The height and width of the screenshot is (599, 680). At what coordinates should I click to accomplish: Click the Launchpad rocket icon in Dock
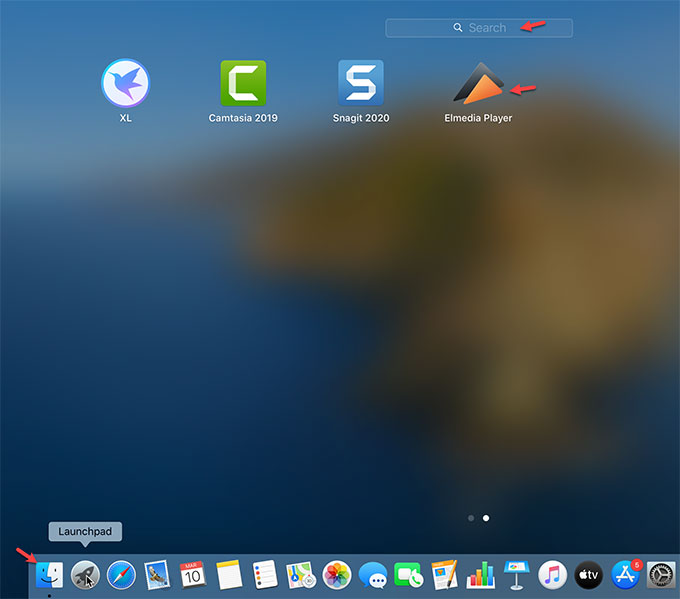pyautogui.click(x=85, y=575)
